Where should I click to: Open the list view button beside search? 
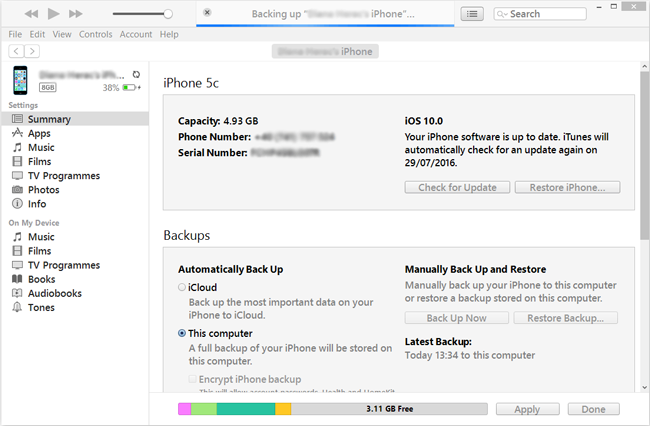472,14
